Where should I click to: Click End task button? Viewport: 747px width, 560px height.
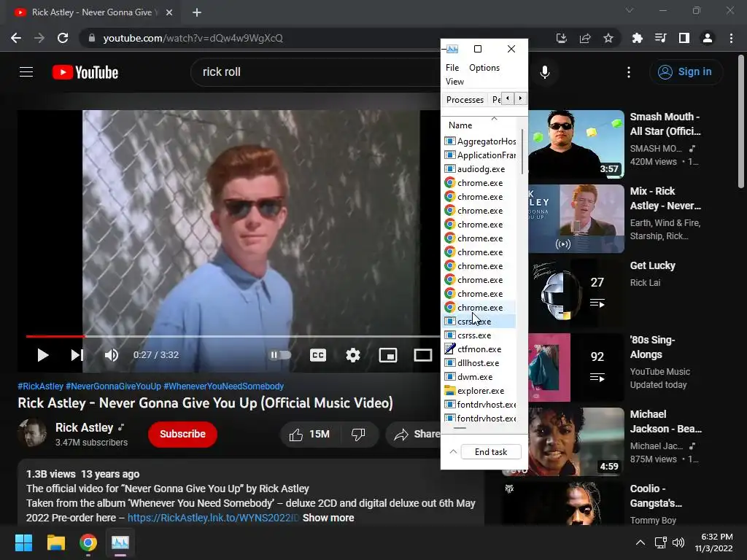pos(491,452)
